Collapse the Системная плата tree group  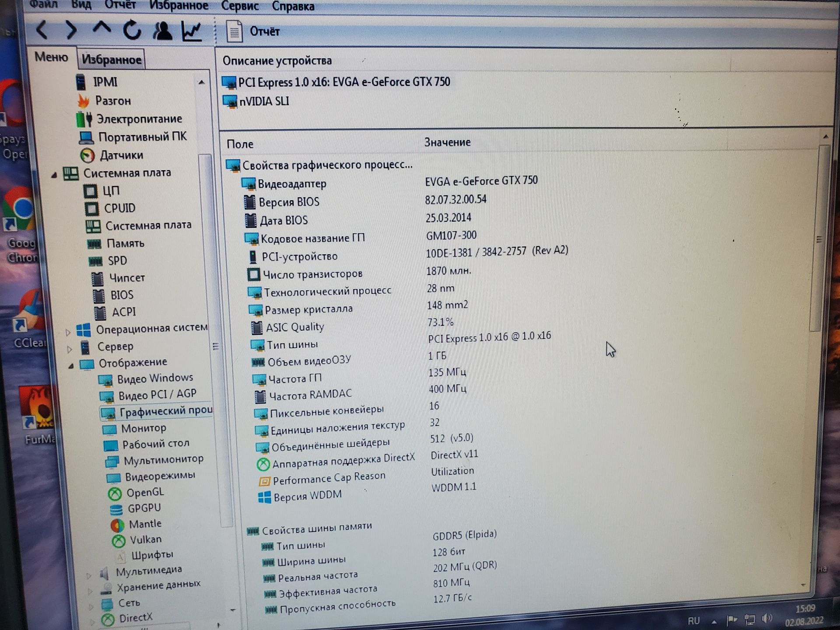54,175
